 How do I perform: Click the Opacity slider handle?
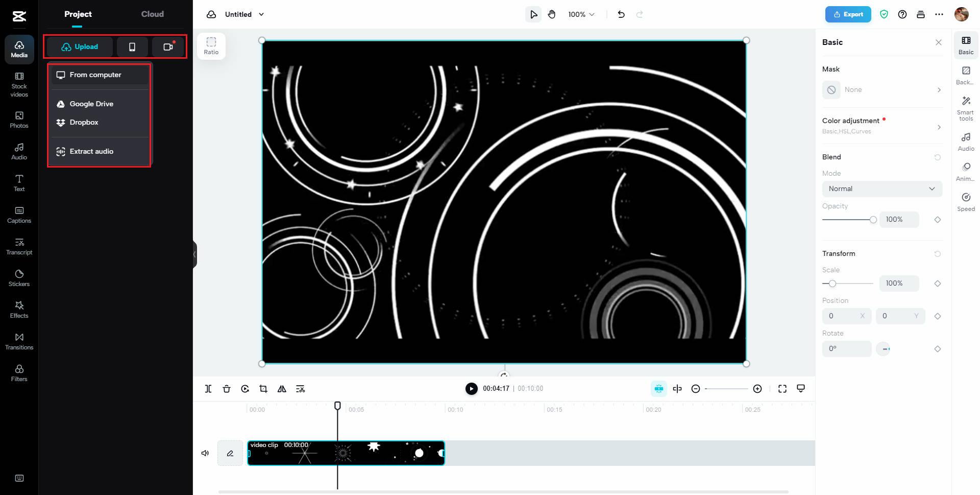[x=873, y=220]
